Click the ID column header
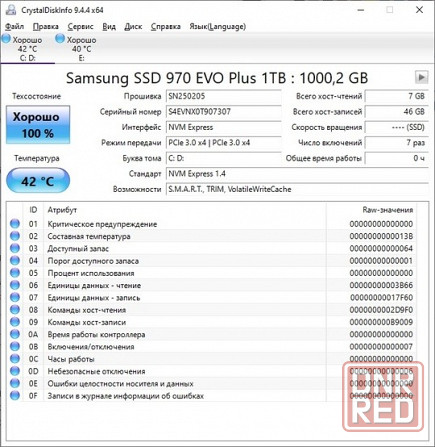The image size is (435, 447). 33,210
